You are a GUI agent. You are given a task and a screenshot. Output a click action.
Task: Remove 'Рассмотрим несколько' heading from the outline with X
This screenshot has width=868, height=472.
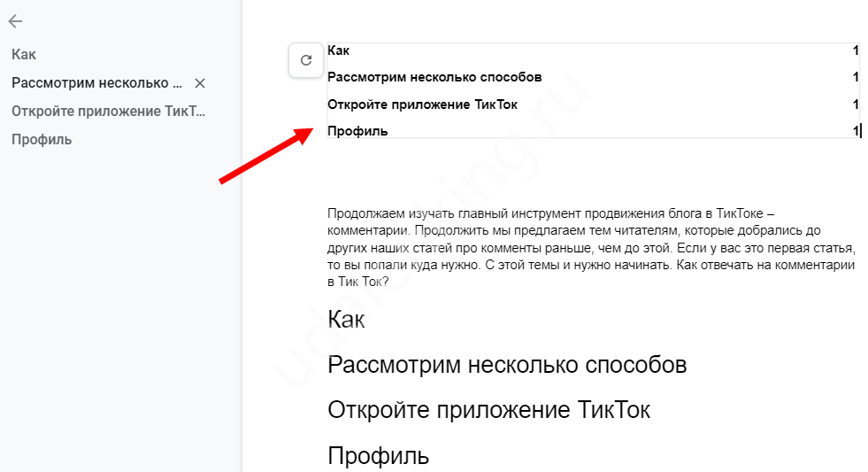tap(200, 83)
